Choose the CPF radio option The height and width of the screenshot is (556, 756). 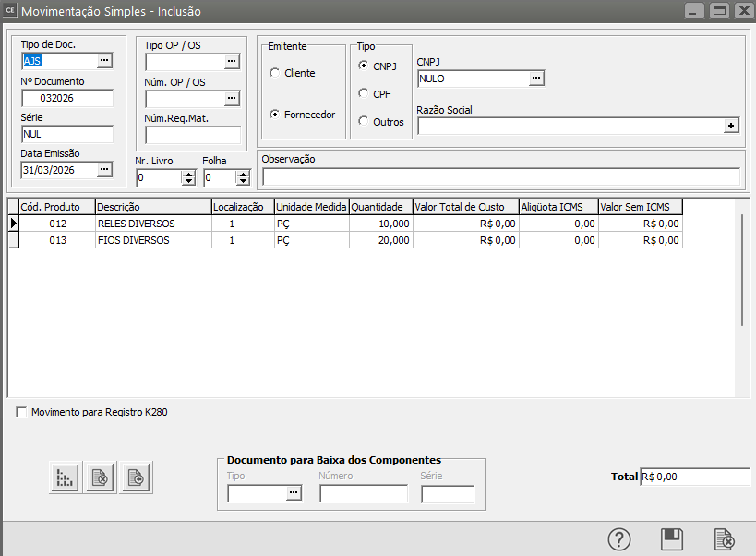click(364, 93)
